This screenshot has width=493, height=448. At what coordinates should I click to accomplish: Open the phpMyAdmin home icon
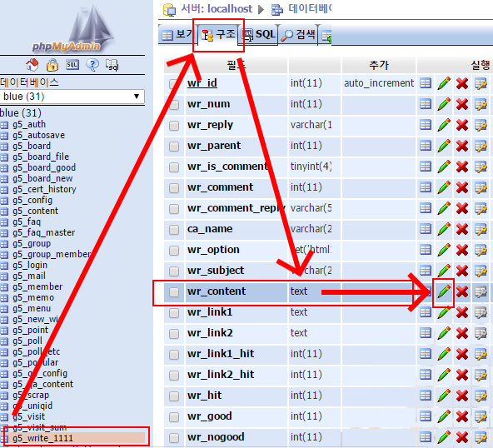click(32, 65)
